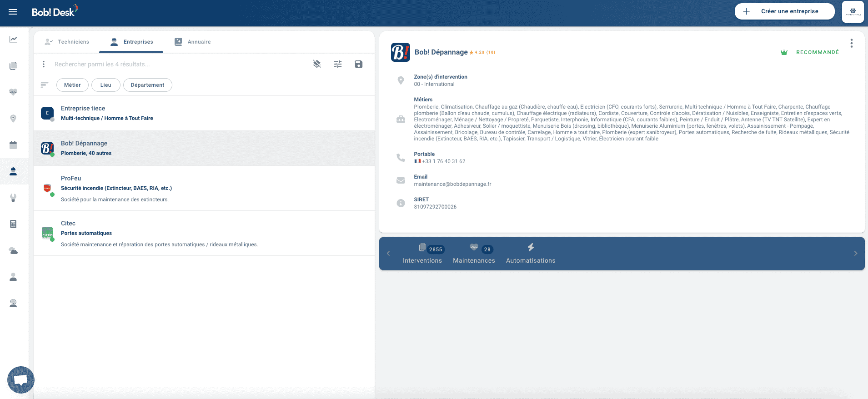Select Bob! Dépannage row in the list
The height and width of the screenshot is (399, 868).
pos(204,148)
